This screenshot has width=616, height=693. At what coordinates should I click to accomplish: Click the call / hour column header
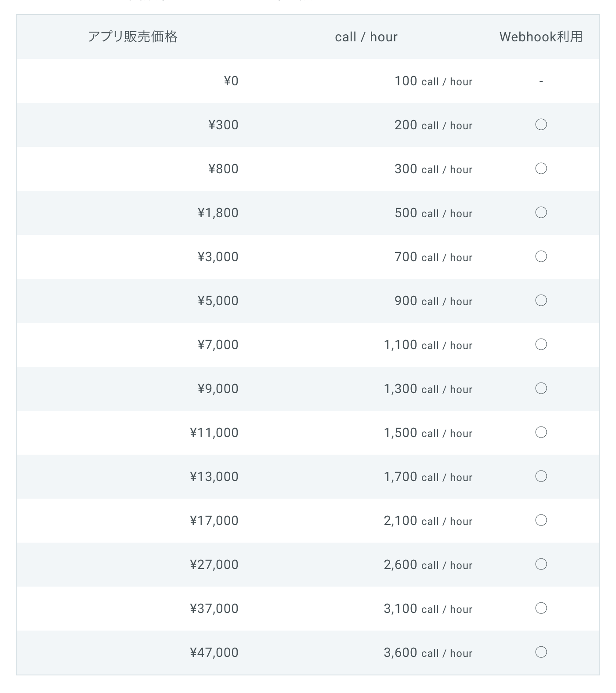pyautogui.click(x=366, y=37)
